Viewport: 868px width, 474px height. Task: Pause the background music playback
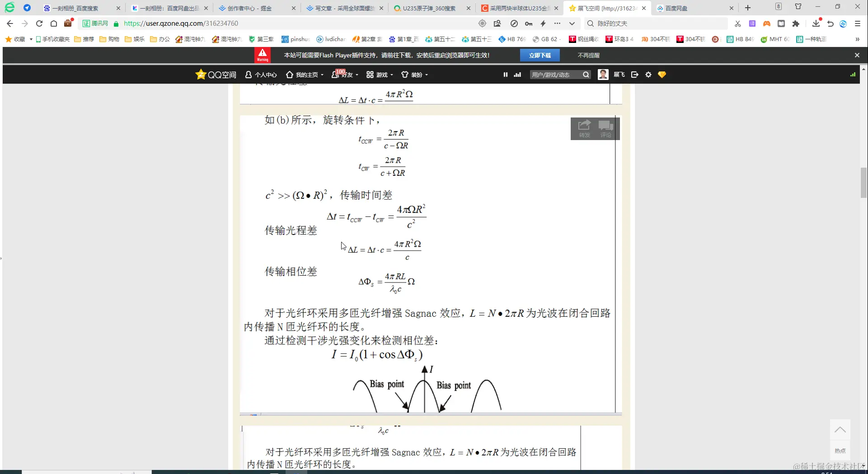pos(505,75)
